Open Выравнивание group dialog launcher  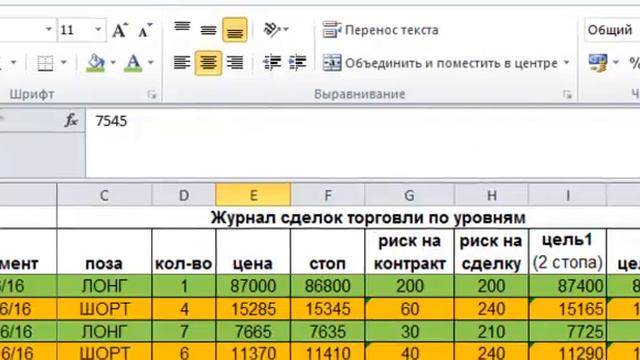pyautogui.click(x=567, y=95)
